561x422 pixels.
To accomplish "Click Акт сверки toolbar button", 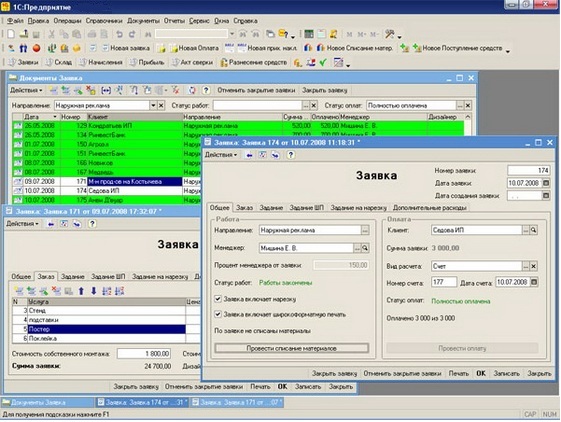I will (192, 63).
